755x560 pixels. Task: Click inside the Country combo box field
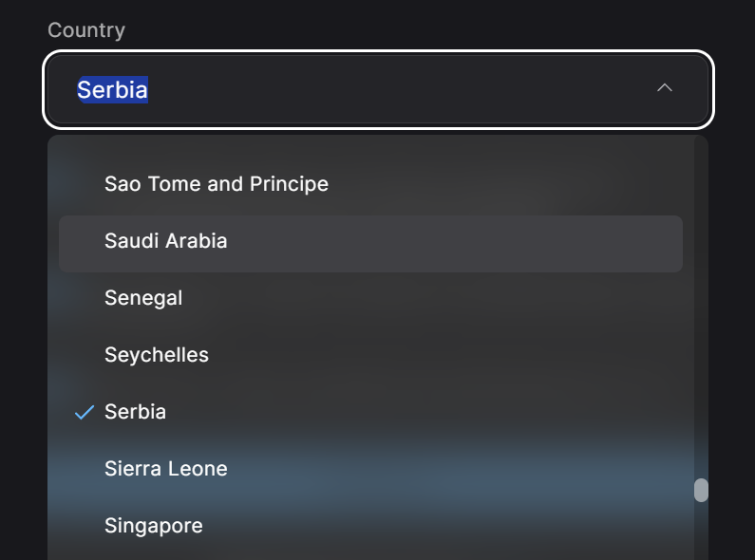(x=380, y=89)
